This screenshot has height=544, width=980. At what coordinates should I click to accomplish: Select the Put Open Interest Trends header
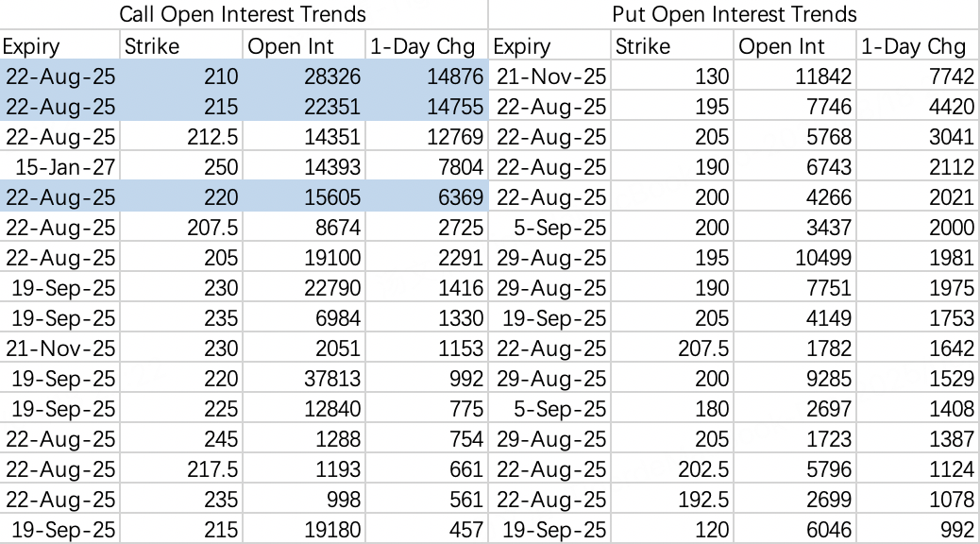point(735,14)
